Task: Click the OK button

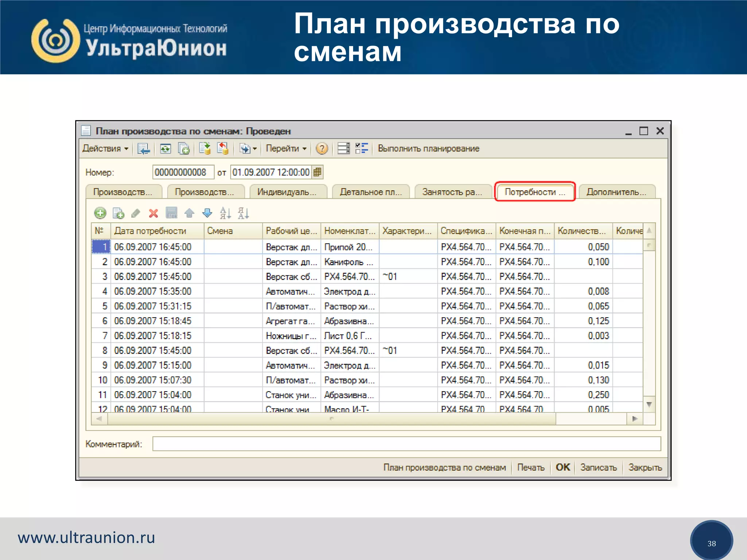Action: pyautogui.click(x=563, y=467)
